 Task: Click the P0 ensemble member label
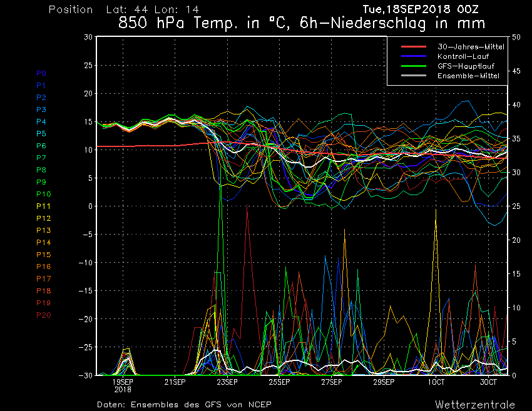tap(41, 73)
